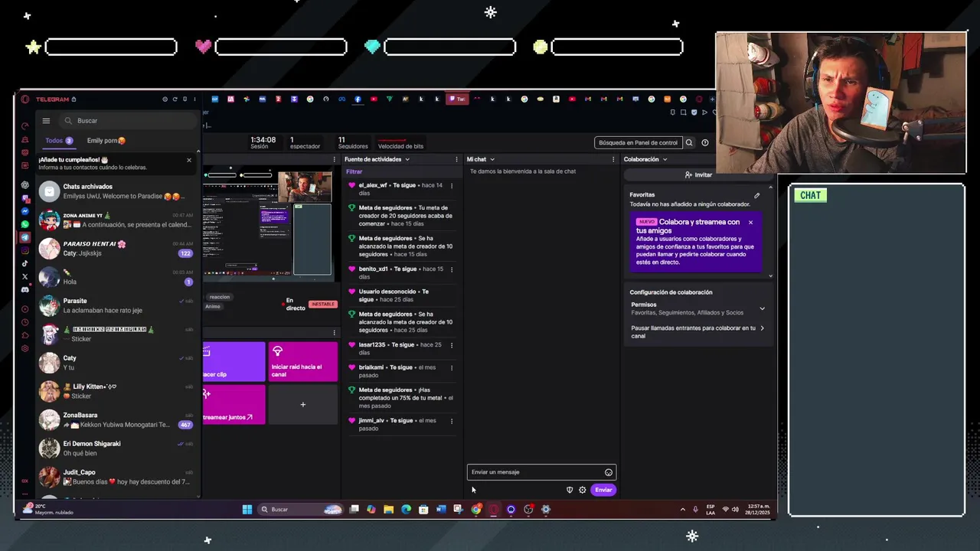
Task: Open the Parasite chat
Action: tap(118, 306)
